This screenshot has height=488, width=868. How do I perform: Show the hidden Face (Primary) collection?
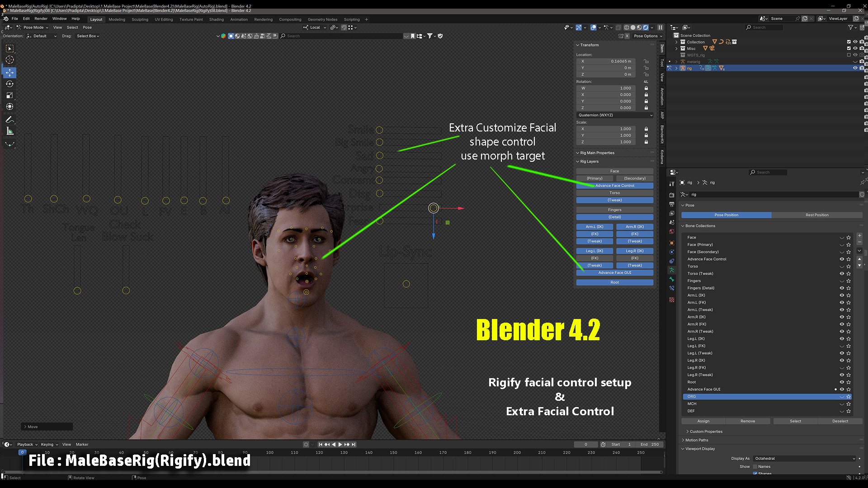point(842,245)
